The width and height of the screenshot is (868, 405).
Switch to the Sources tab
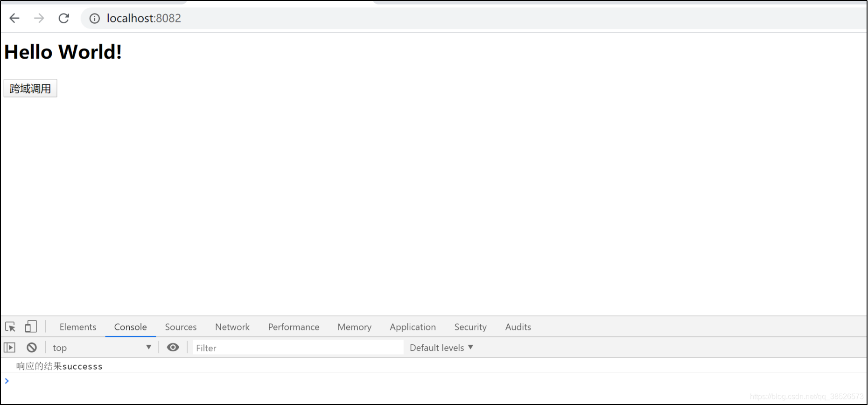tap(181, 327)
